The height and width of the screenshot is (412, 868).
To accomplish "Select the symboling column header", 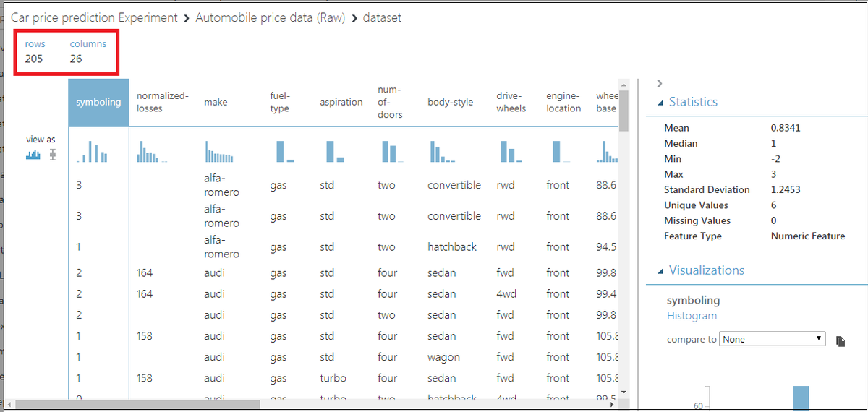I will click(98, 102).
